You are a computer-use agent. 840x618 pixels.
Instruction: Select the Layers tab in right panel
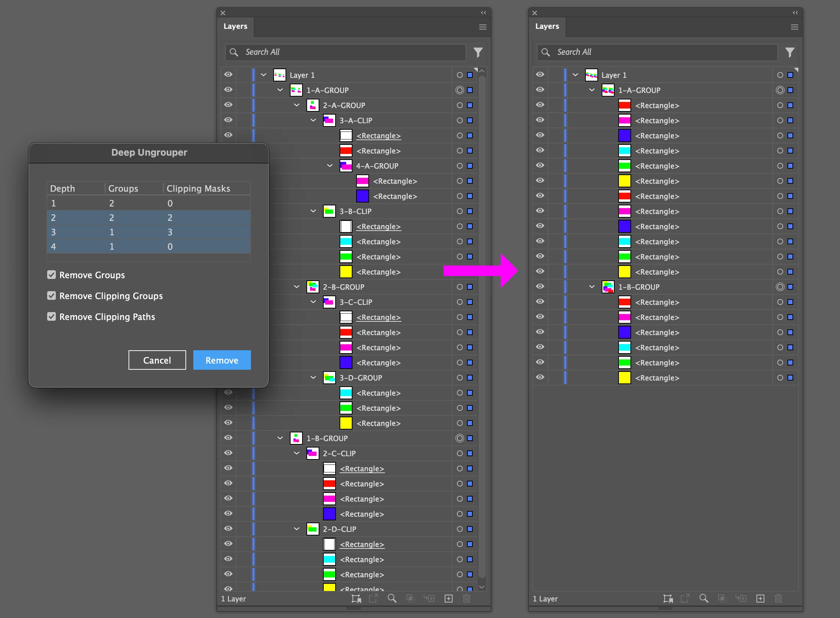click(x=547, y=27)
